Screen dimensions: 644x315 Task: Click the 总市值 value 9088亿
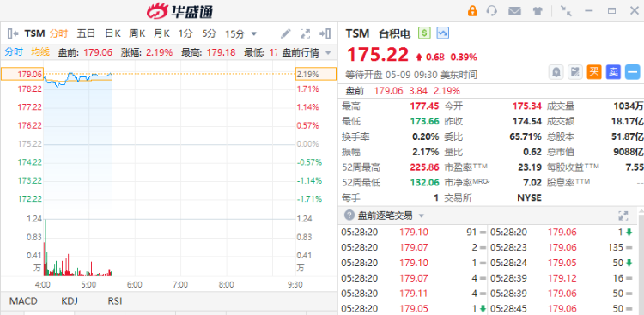tap(628, 152)
